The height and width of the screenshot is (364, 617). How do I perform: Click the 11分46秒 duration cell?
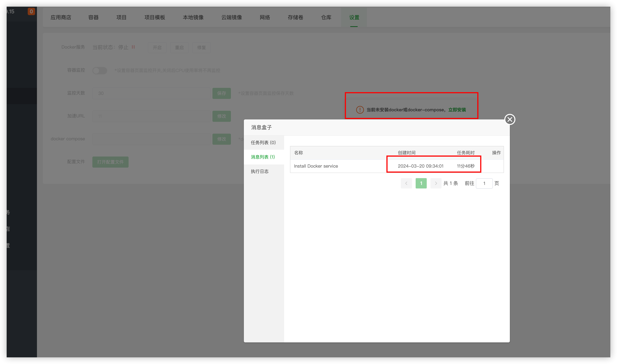(x=466, y=166)
